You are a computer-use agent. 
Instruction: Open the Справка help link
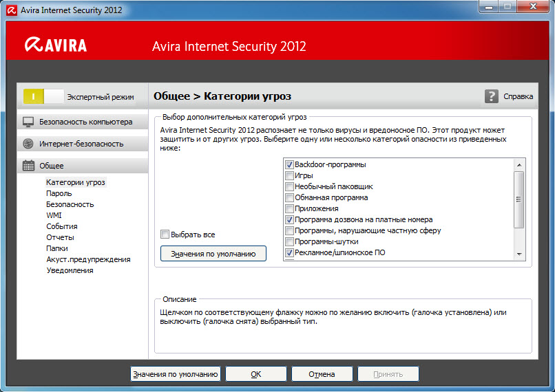[x=519, y=96]
